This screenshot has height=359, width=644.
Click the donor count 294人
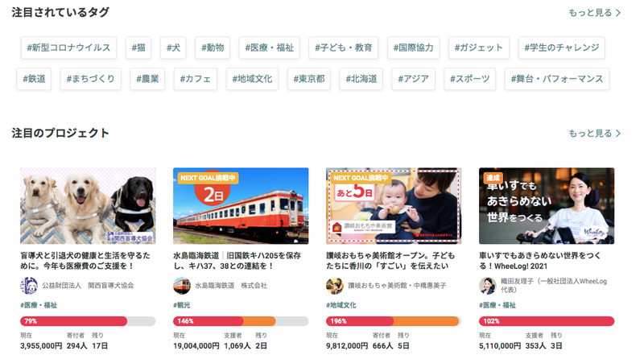coord(76,346)
